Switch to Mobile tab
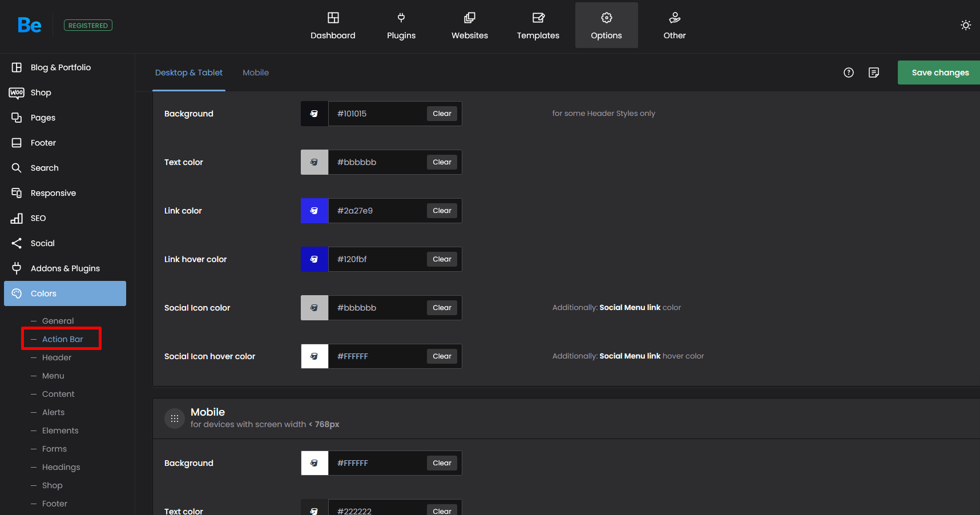Image resolution: width=980 pixels, height=515 pixels. point(256,73)
